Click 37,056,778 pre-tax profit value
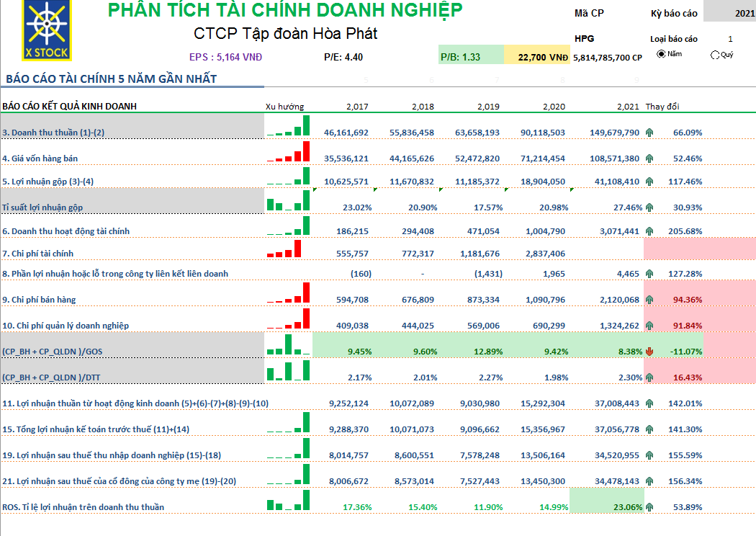The height and width of the screenshot is (536, 756). click(616, 429)
